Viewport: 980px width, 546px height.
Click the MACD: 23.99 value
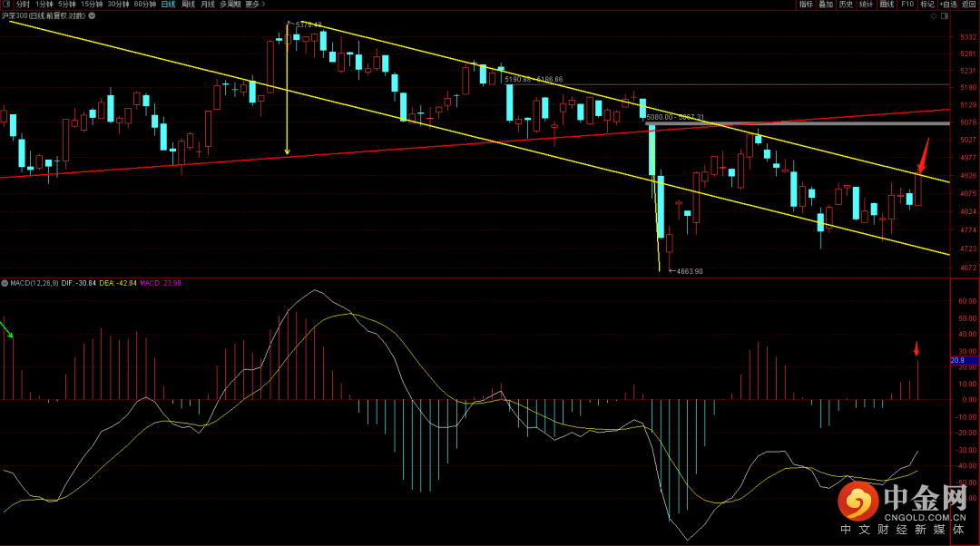(161, 283)
